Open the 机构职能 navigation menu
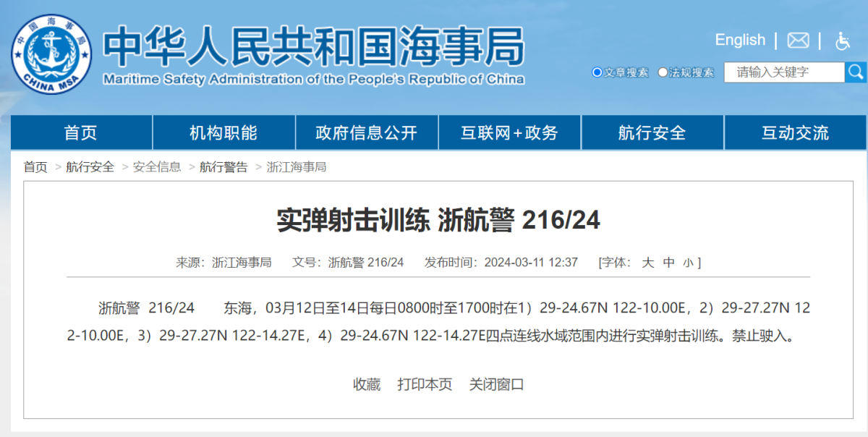This screenshot has height=437, width=868. pos(224,132)
